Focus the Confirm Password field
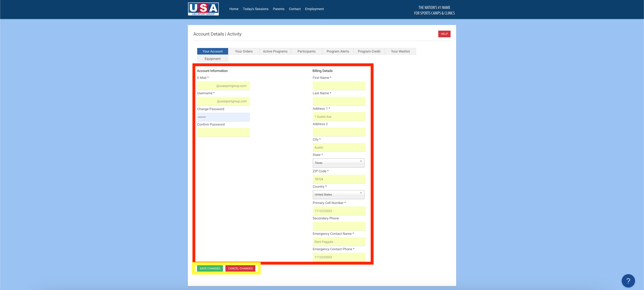The image size is (644, 290). click(223, 132)
